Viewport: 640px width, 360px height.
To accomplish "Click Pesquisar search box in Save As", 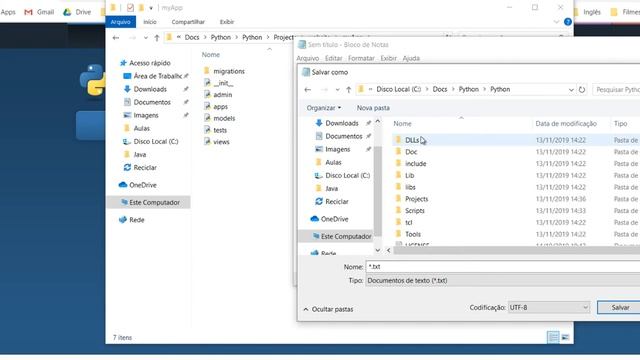I will tap(616, 89).
